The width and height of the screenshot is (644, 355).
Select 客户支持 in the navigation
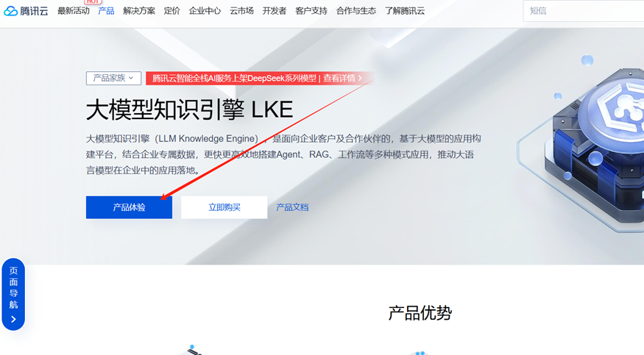(311, 11)
